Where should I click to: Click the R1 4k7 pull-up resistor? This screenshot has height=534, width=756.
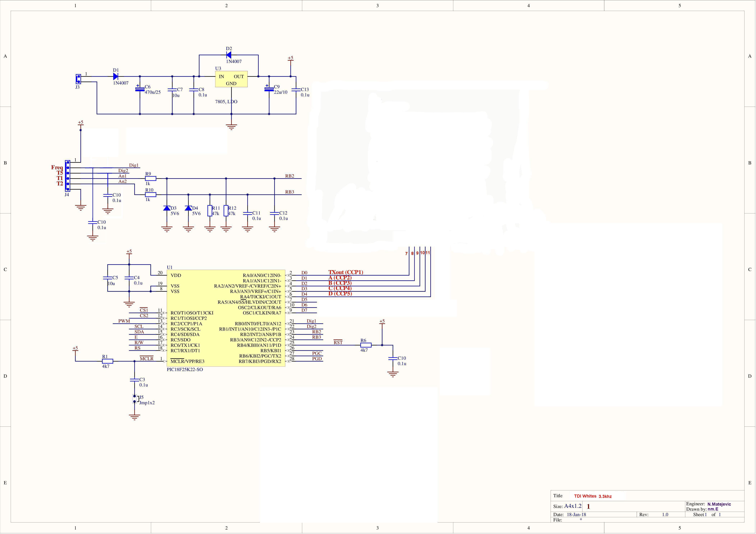click(x=108, y=362)
